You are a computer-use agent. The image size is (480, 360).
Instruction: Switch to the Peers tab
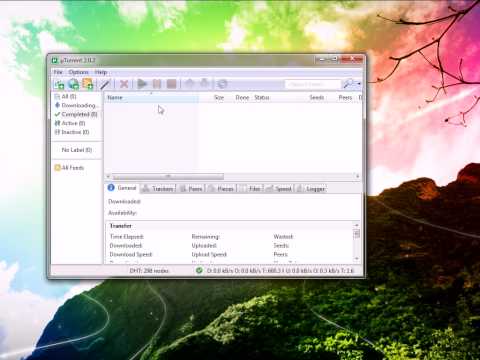click(191, 189)
